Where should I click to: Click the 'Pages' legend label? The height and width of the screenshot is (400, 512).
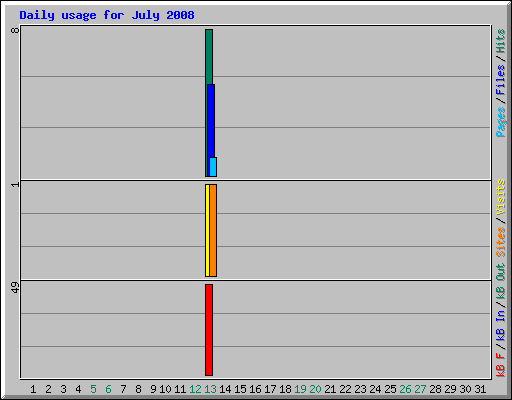point(500,122)
